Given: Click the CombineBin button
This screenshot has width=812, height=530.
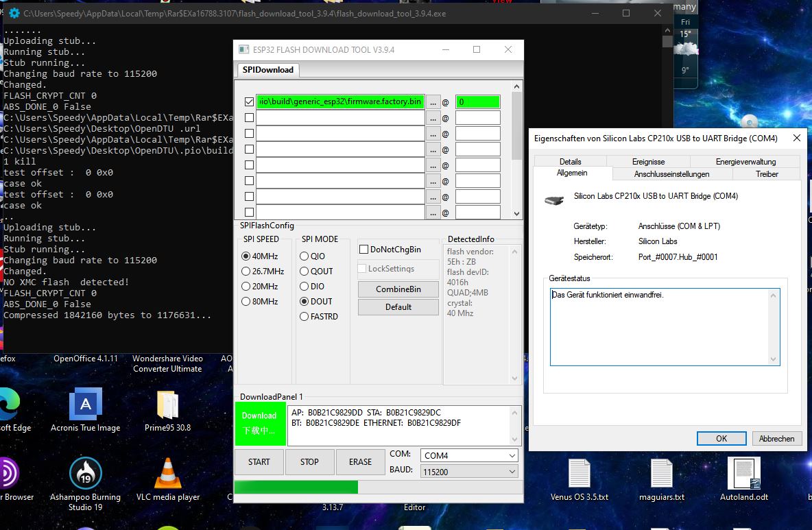Looking at the screenshot, I should point(398,289).
